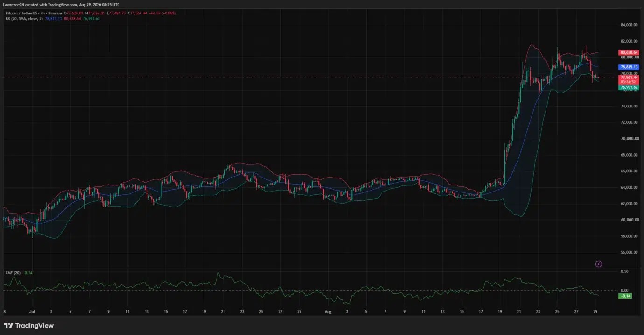Click the 84,000.00 price axis label

pos(629,25)
